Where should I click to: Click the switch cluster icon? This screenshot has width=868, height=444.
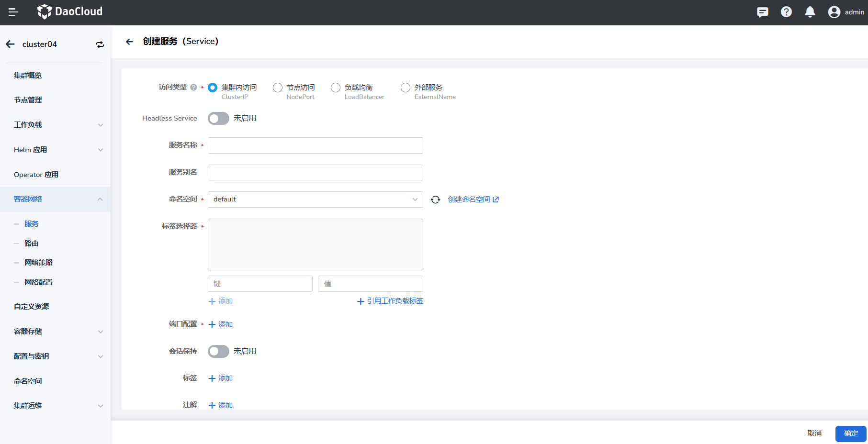point(100,44)
